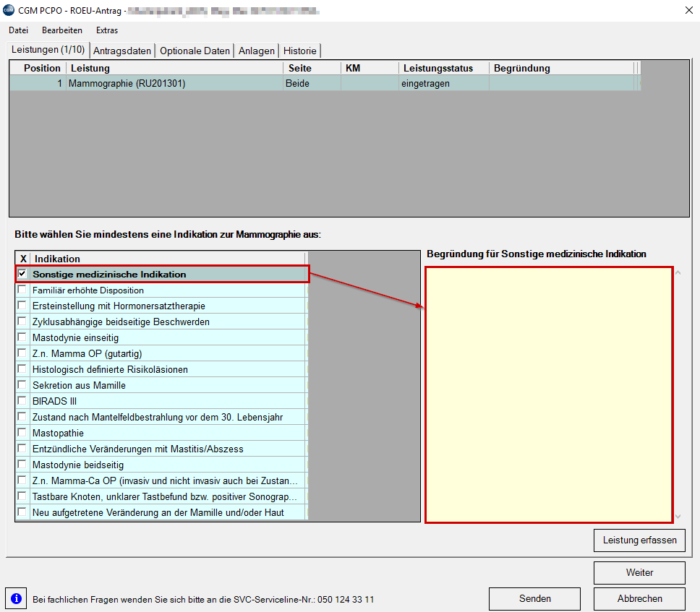Open the Extras menu
This screenshot has height=612, width=700.
coord(107,30)
